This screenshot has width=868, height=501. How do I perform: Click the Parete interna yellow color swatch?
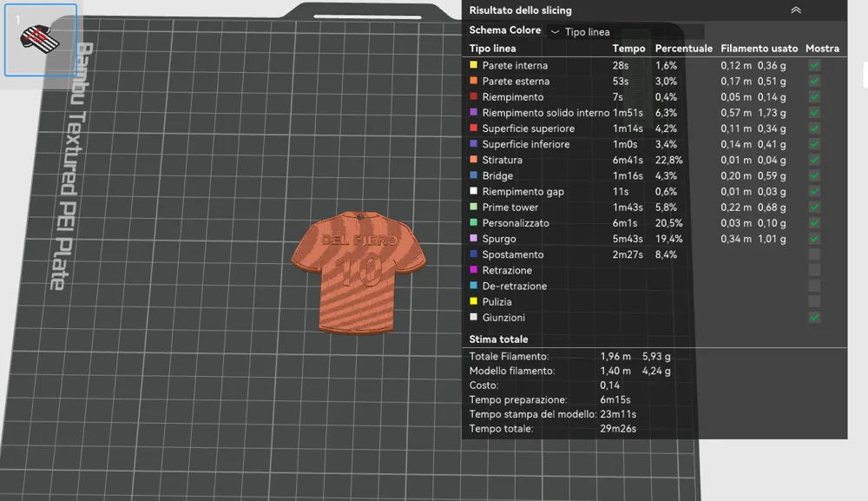coord(473,65)
